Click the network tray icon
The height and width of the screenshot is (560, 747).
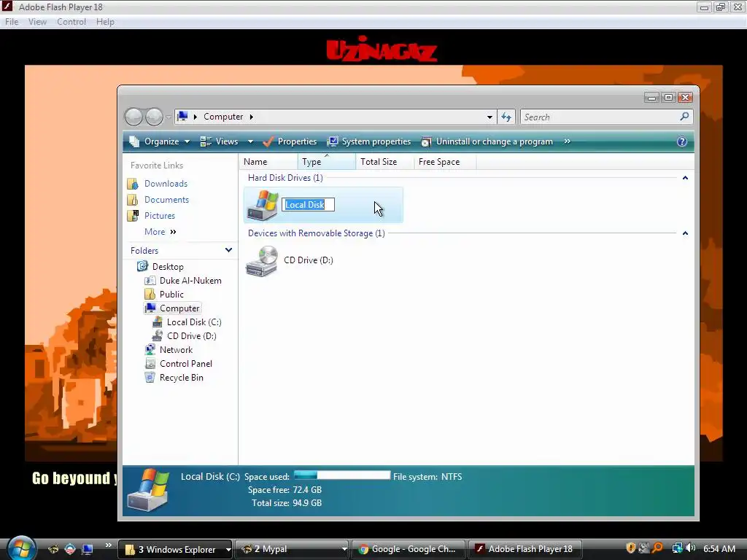pyautogui.click(x=677, y=548)
